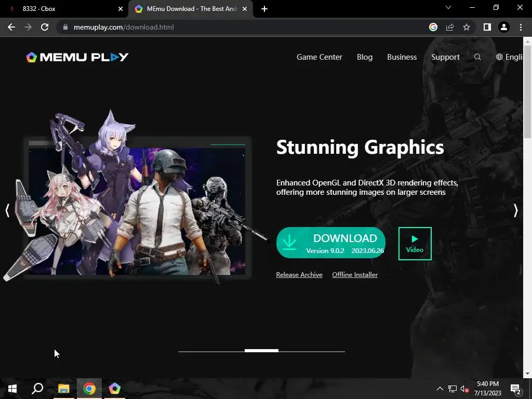The height and width of the screenshot is (399, 532).
Task: Reload the page
Action: (45, 27)
